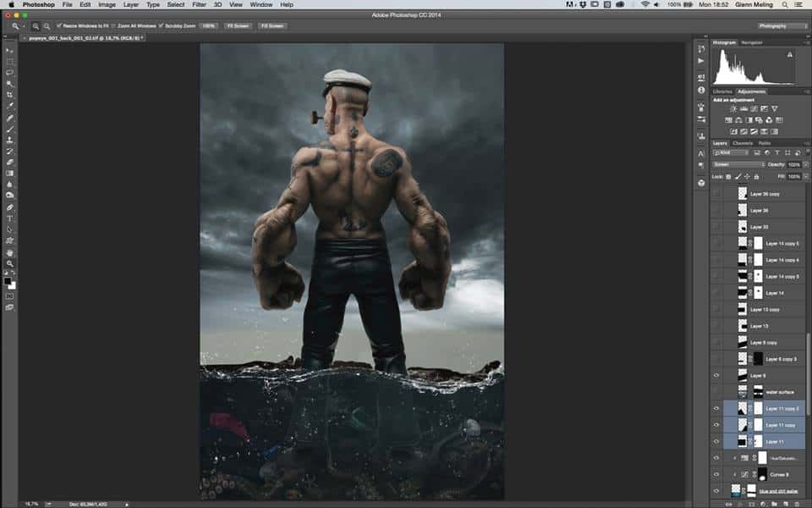The height and width of the screenshot is (508, 812).
Task: Select the Layer 14 thumbnail
Action: 743,292
